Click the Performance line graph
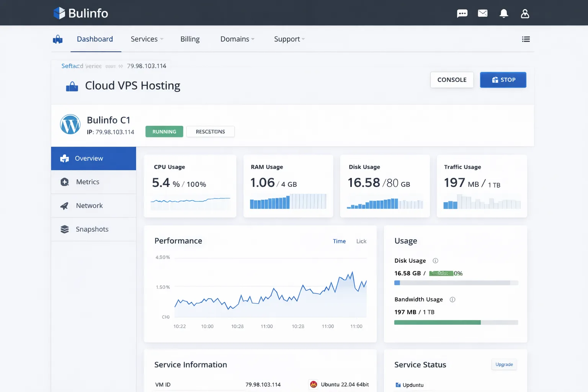This screenshot has width=588, height=392. tap(270, 294)
